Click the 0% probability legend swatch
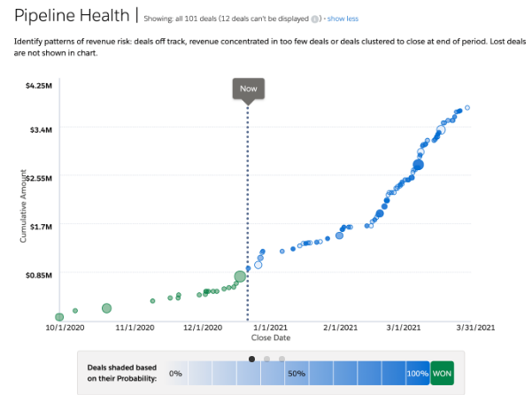 click(176, 373)
